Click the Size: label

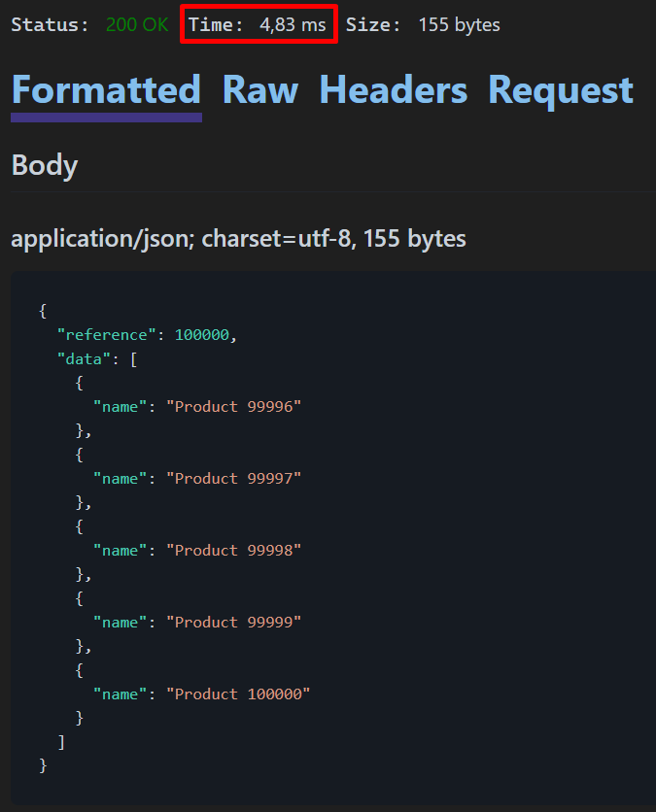point(373,25)
